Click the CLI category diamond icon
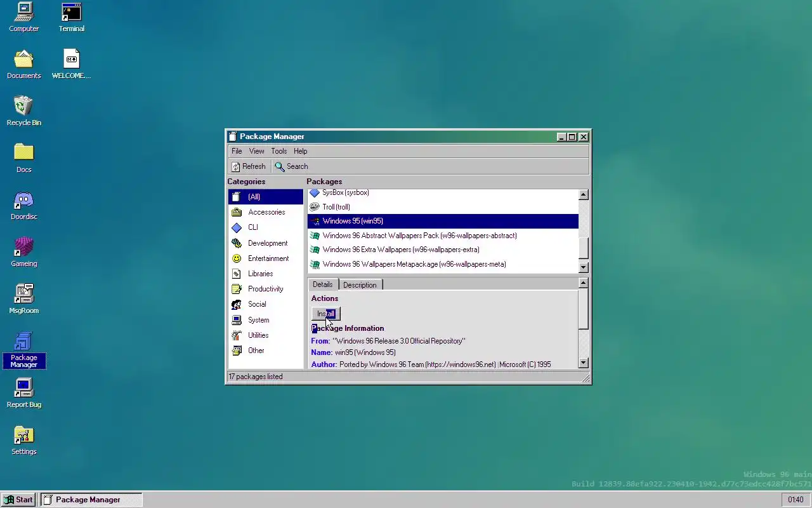Viewport: 812px width, 508px height. click(237, 227)
